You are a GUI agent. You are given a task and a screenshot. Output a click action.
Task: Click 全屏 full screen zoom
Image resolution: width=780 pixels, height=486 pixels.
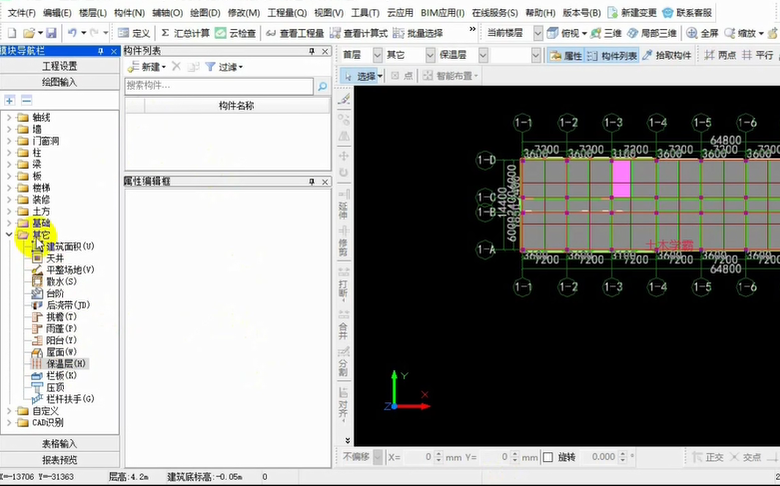702,33
